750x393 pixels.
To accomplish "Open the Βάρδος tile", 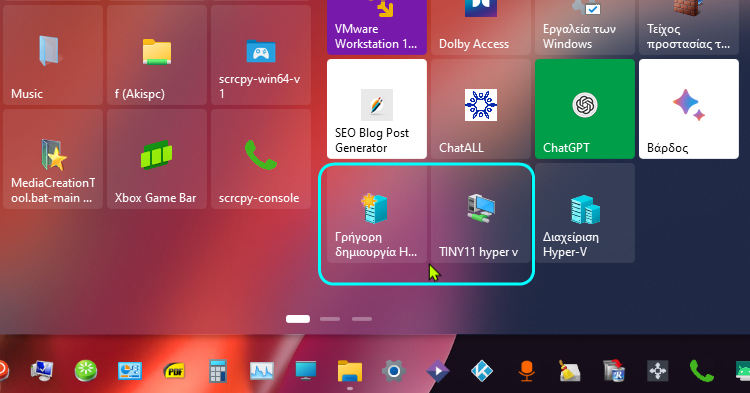I will click(689, 109).
